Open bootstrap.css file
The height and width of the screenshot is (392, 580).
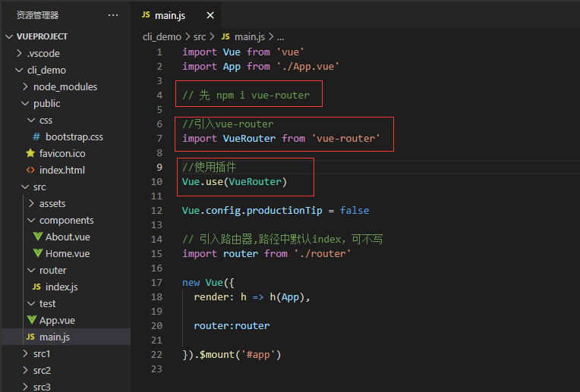74,137
